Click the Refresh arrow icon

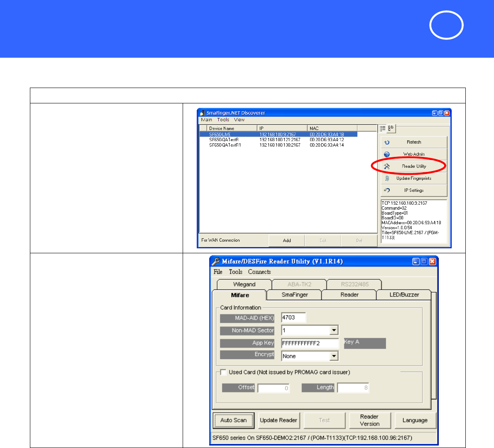(387, 142)
